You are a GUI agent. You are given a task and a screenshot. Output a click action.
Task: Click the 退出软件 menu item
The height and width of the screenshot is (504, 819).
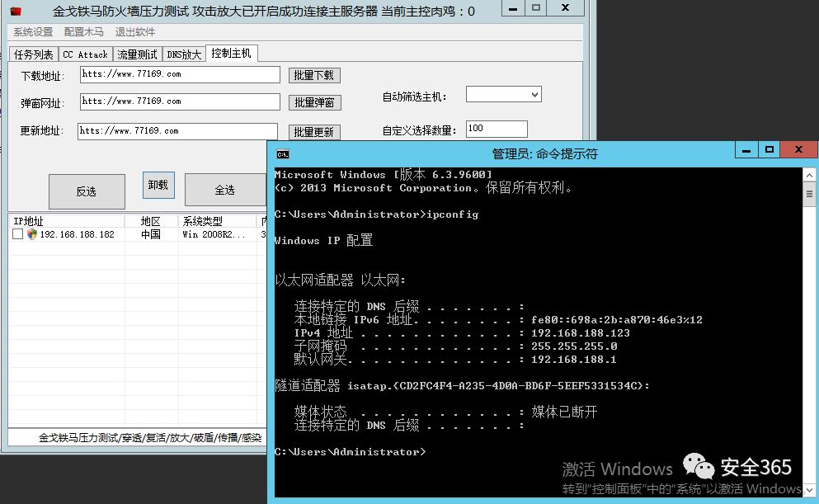pyautogui.click(x=134, y=32)
